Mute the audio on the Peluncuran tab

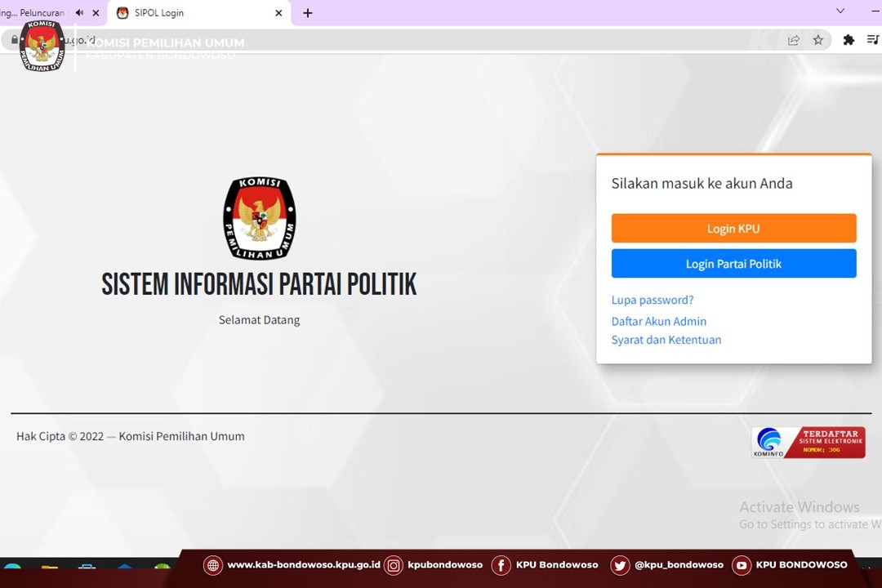click(79, 13)
